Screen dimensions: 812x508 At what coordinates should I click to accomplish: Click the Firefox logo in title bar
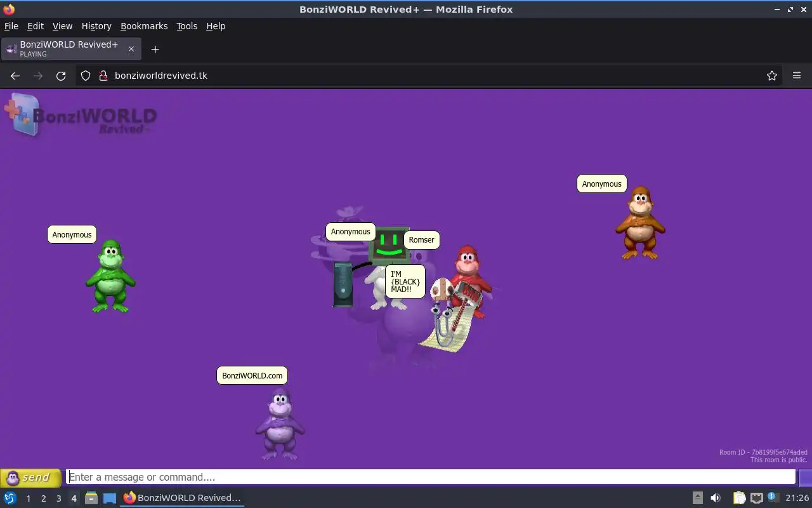(9, 9)
